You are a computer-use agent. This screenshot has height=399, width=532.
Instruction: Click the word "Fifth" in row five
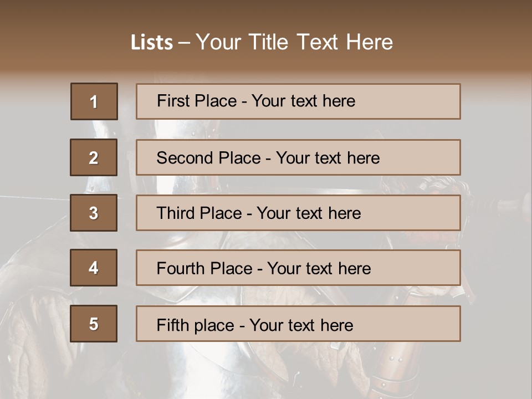173,325
